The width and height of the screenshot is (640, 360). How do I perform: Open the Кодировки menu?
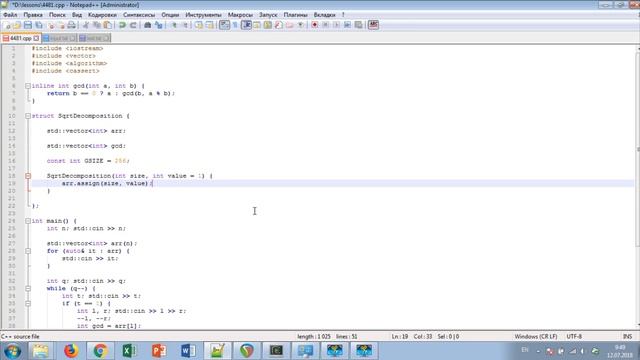tap(102, 15)
